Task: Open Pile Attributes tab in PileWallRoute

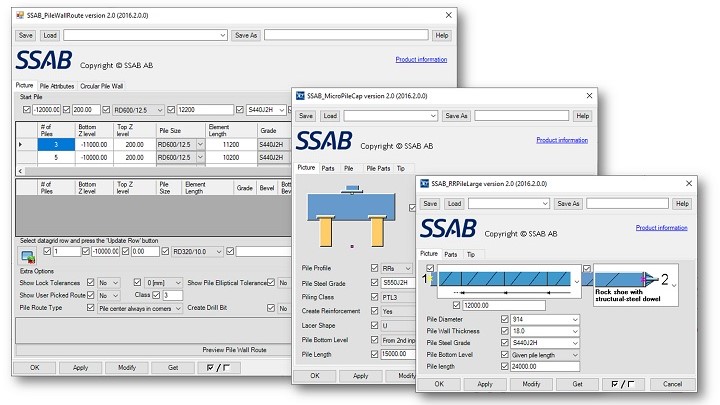Action: coord(56,86)
